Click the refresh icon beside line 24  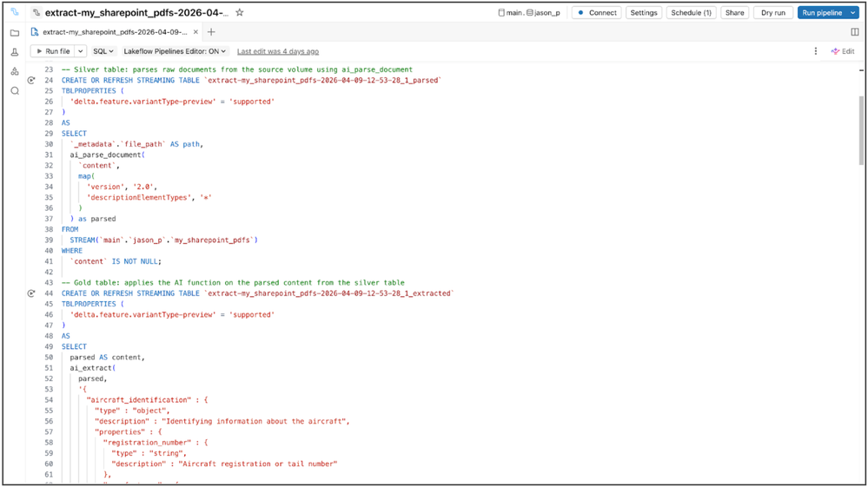click(31, 80)
